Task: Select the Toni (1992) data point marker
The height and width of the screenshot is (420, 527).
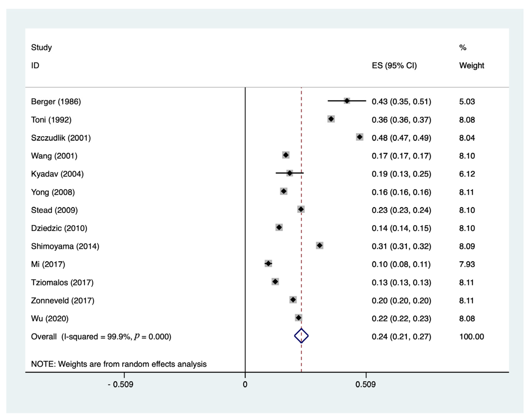Action: click(x=331, y=119)
